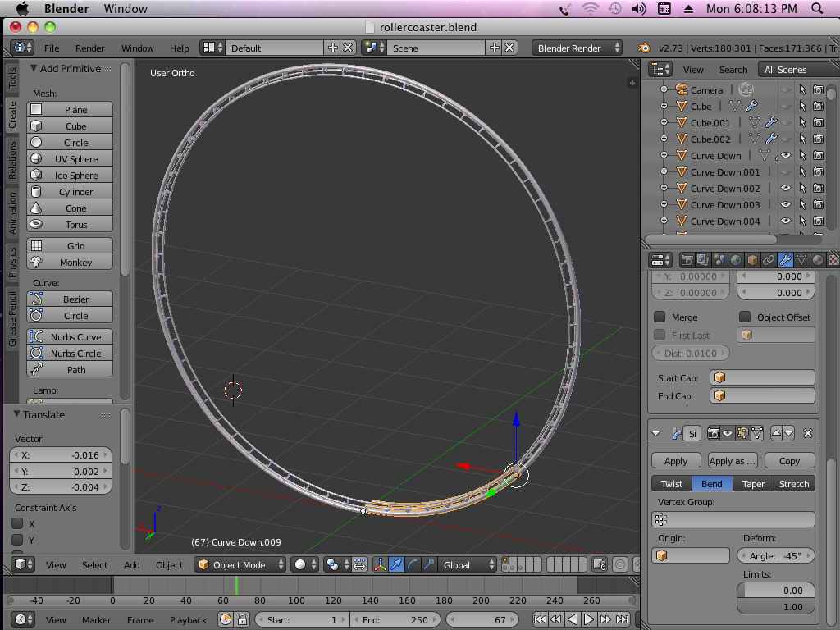Open the Modifiers wrench properties tab

785,260
